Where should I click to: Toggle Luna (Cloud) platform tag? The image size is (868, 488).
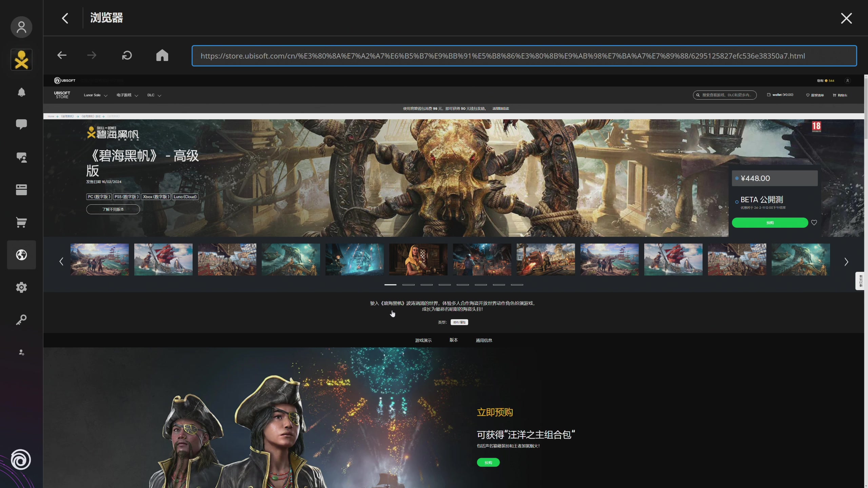(185, 197)
